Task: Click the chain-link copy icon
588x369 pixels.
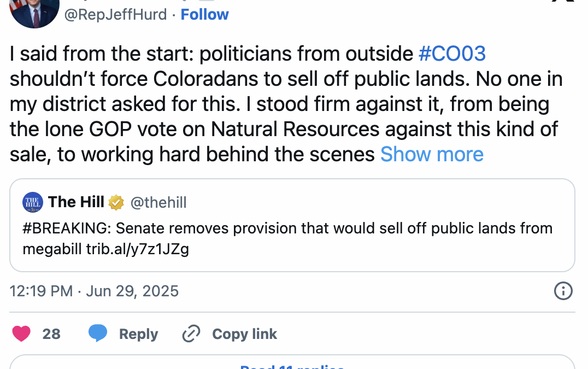Action: click(x=191, y=333)
